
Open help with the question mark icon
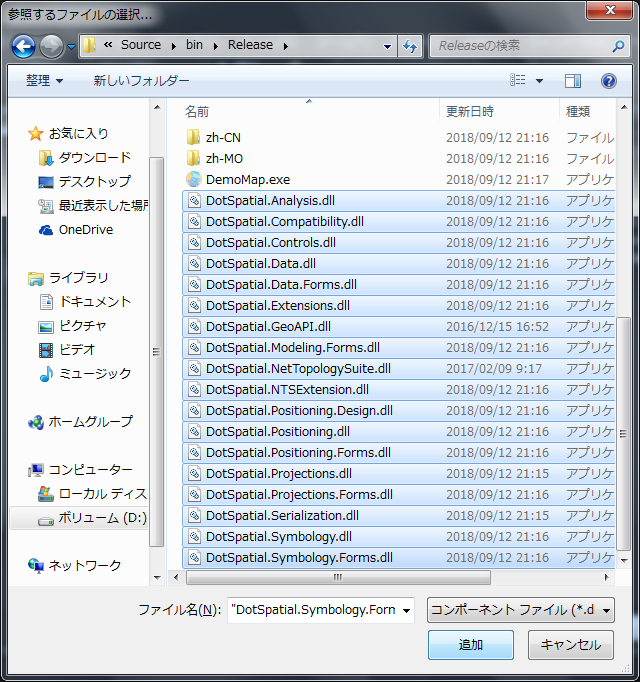tap(609, 81)
